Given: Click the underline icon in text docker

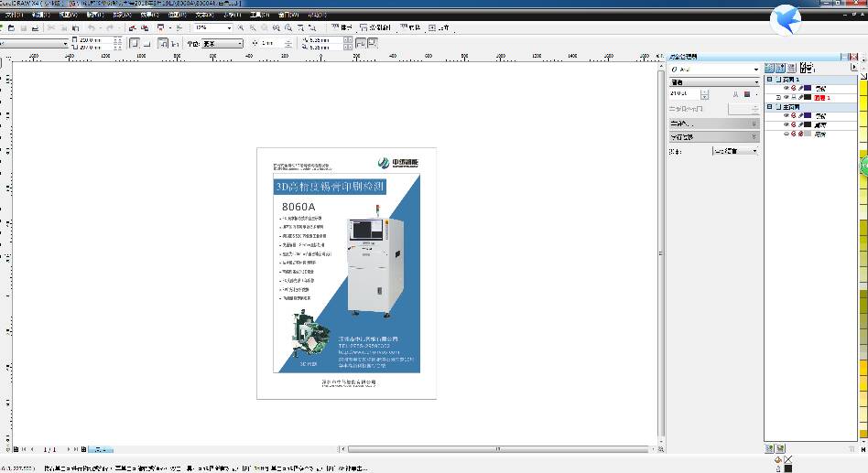Looking at the screenshot, I should 736,94.
